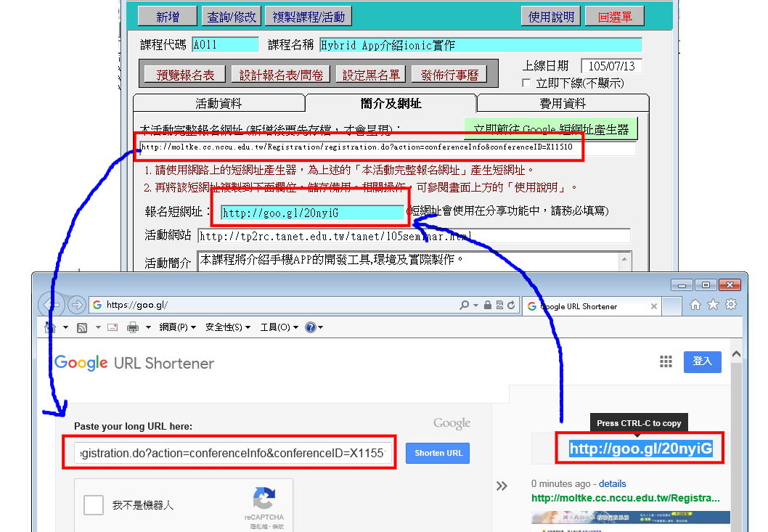Viewport: 768px width, 532px height.
Task: Click the 活動網站 URL field
Action: 414,236
